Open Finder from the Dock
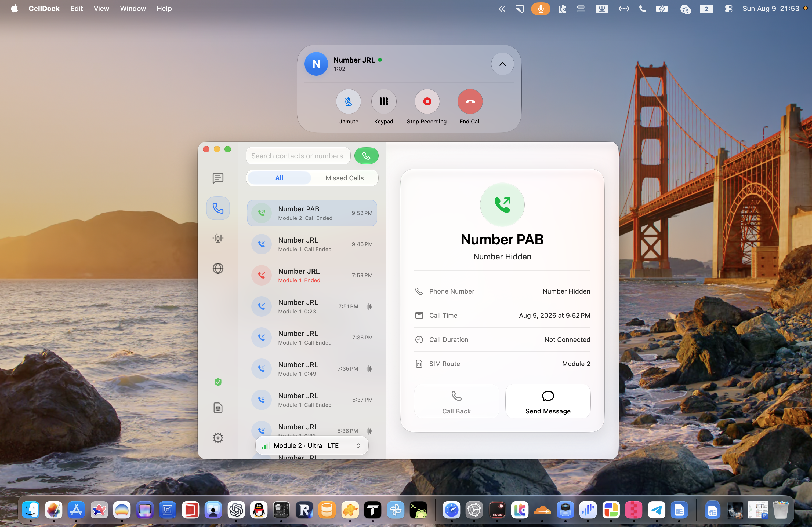The height and width of the screenshot is (527, 812). coord(31,510)
